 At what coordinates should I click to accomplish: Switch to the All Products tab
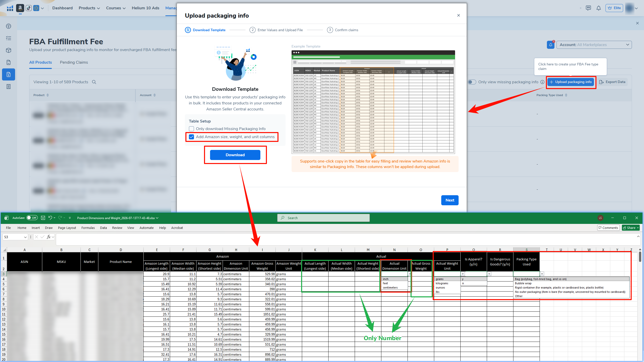click(x=41, y=62)
